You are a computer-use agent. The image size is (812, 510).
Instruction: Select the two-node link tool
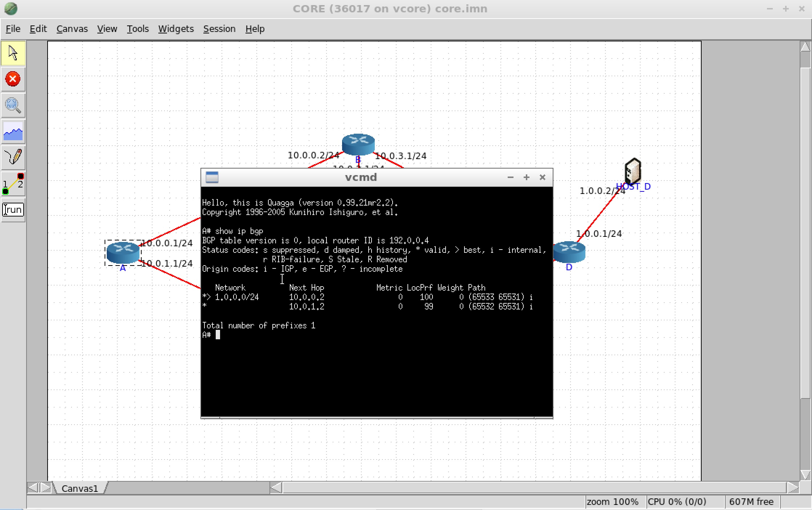13,184
